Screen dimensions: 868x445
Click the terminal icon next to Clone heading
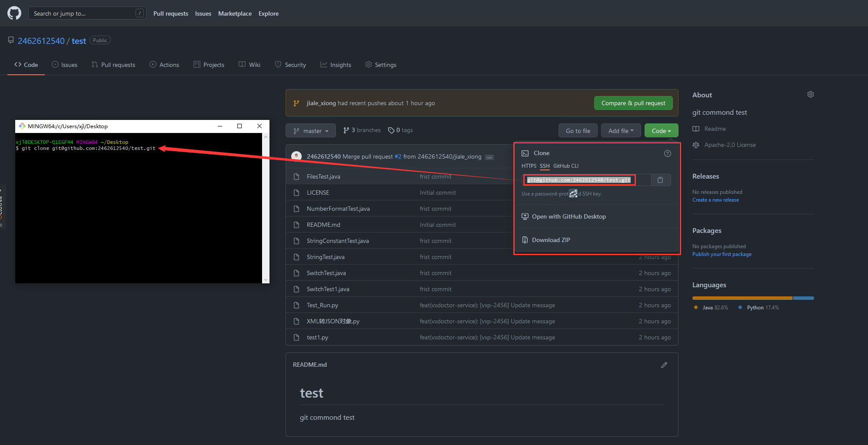pyautogui.click(x=525, y=153)
